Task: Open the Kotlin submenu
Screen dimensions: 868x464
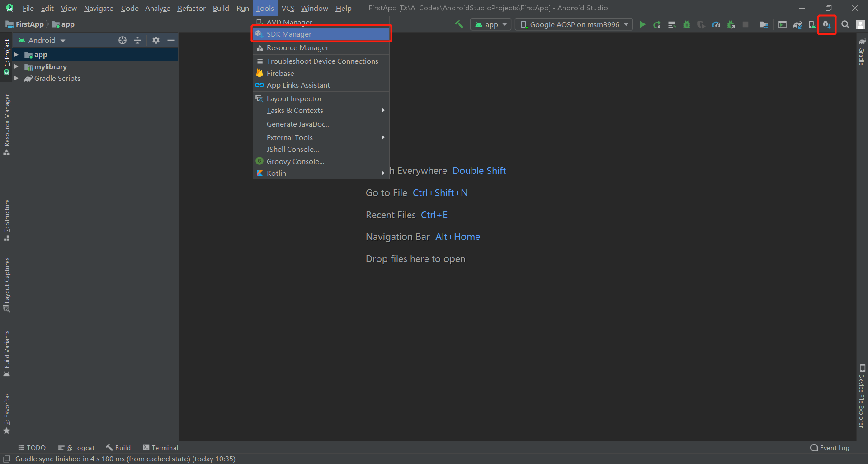Action: pos(321,173)
